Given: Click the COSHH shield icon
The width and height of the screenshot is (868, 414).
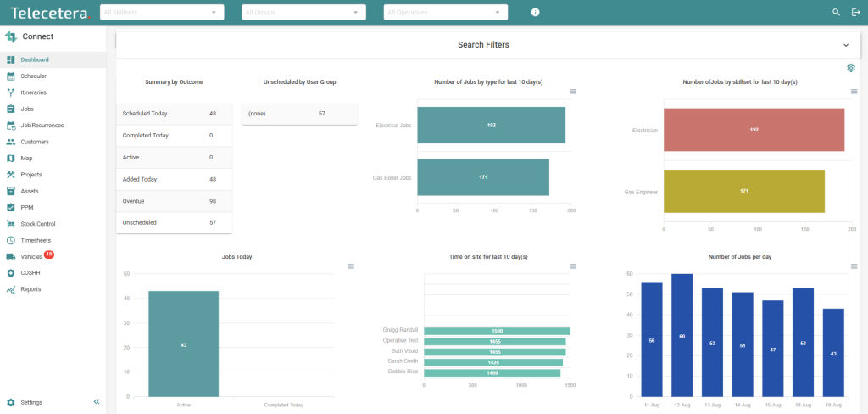Looking at the screenshot, I should coord(10,273).
